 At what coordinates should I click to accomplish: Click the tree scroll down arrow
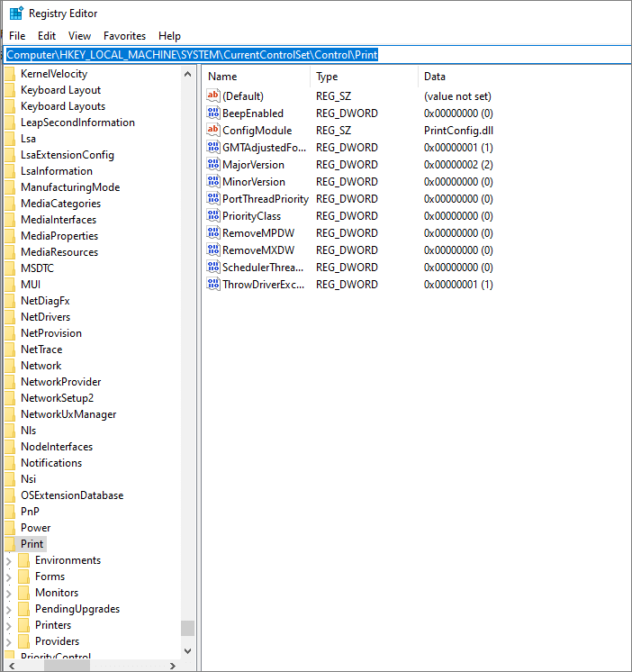(x=187, y=651)
